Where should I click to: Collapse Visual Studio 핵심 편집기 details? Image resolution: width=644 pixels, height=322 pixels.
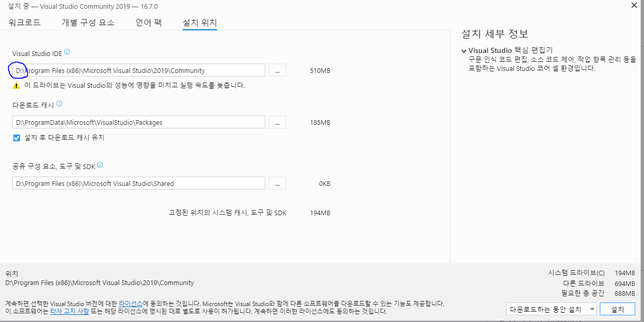pos(464,51)
